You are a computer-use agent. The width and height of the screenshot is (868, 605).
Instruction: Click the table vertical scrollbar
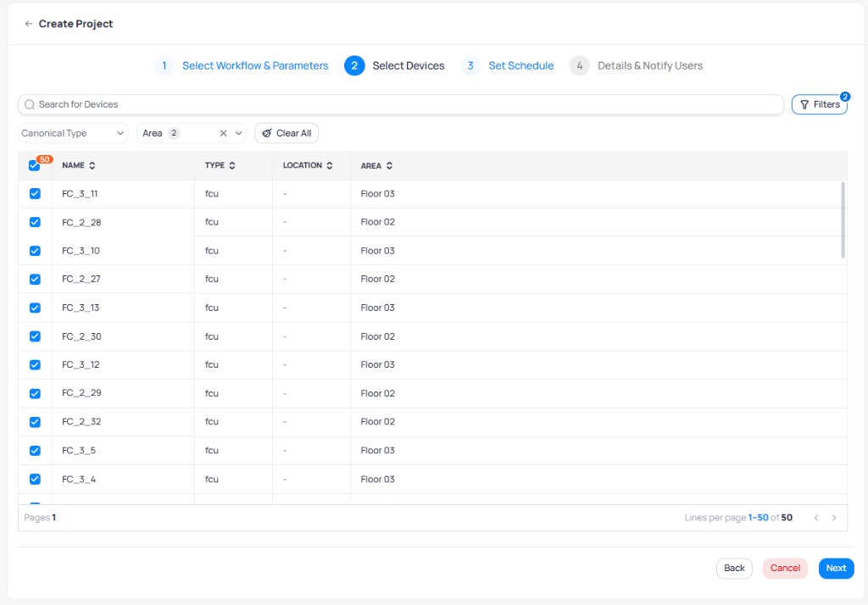pyautogui.click(x=843, y=219)
